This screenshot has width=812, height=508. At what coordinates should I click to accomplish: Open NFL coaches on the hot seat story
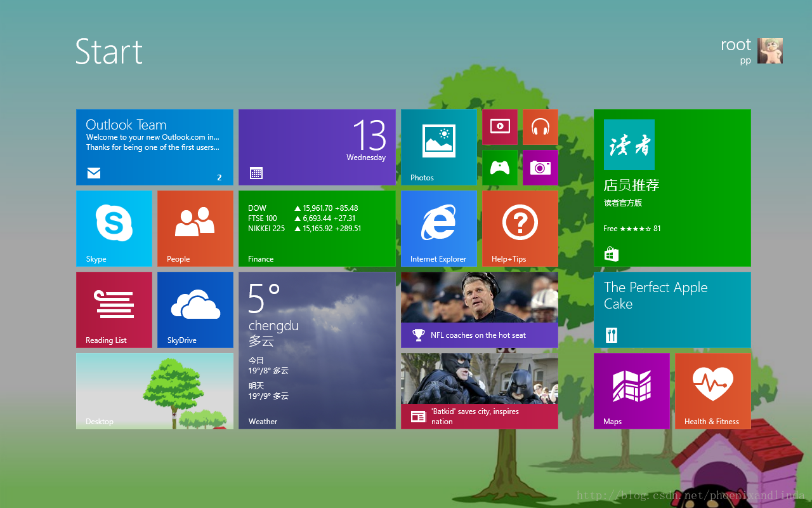coord(480,310)
